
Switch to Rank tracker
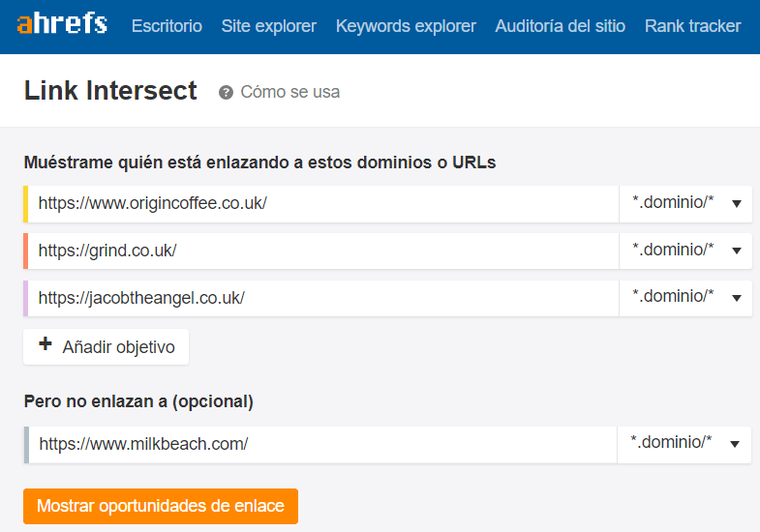click(692, 26)
